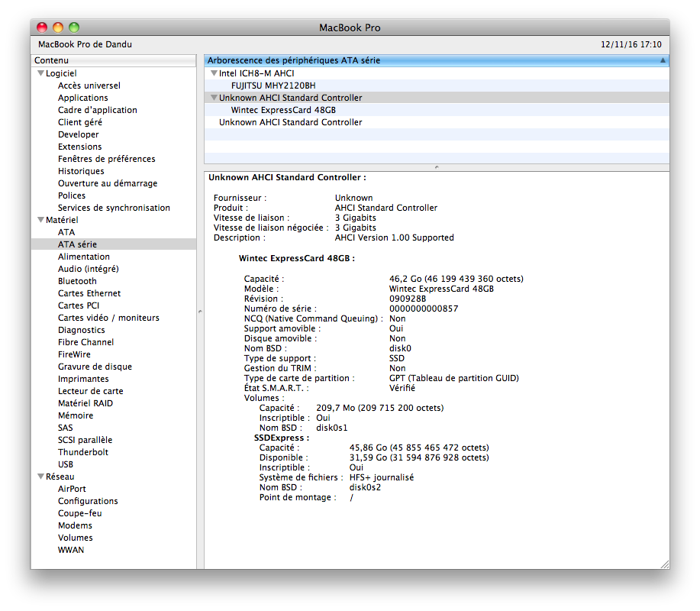The height and width of the screenshot is (611, 700).
Task: Select Volumes under Réseau
Action: pos(76,538)
